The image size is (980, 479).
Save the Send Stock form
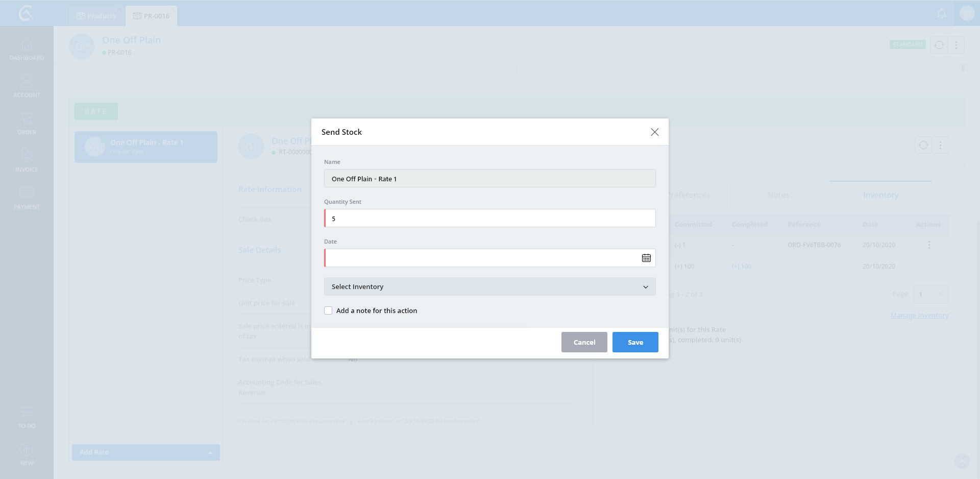(635, 342)
